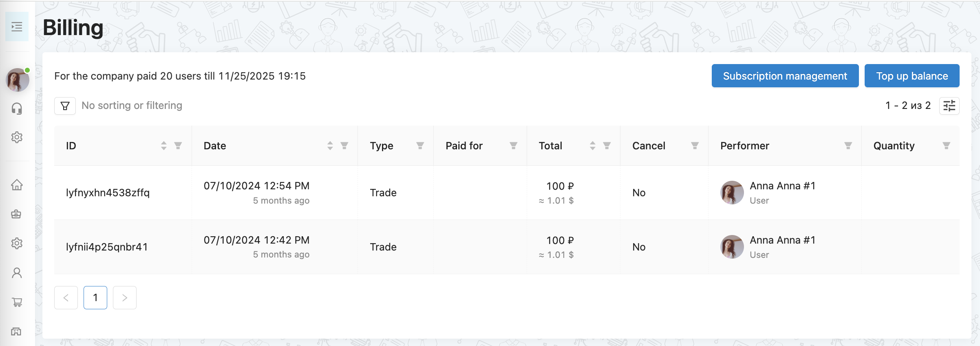Open the person profile icon in sidebar
The height and width of the screenshot is (346, 980).
point(17,273)
